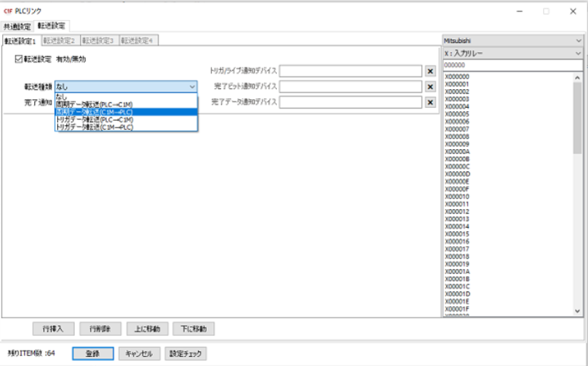The height and width of the screenshot is (366, 588).
Task: Open the X：入力リレー device type dropdown
Action: [x=577, y=54]
